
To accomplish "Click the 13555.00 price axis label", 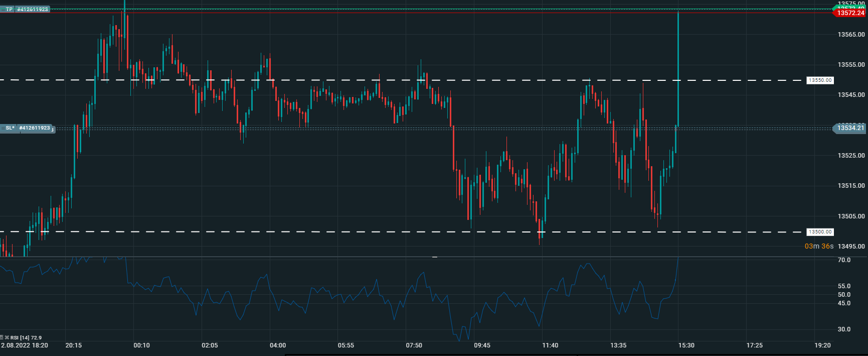I will (x=851, y=65).
